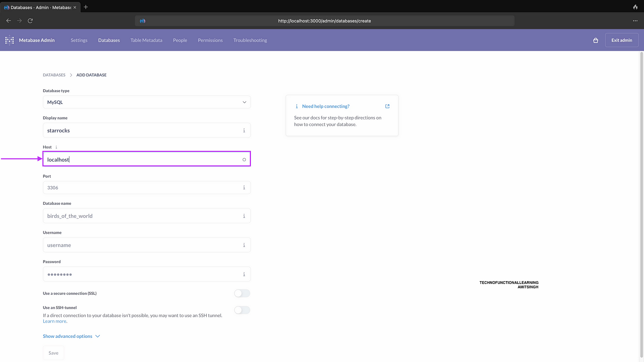The image size is (644, 362).
Task: Click info icon in Display name field
Action: pyautogui.click(x=244, y=131)
